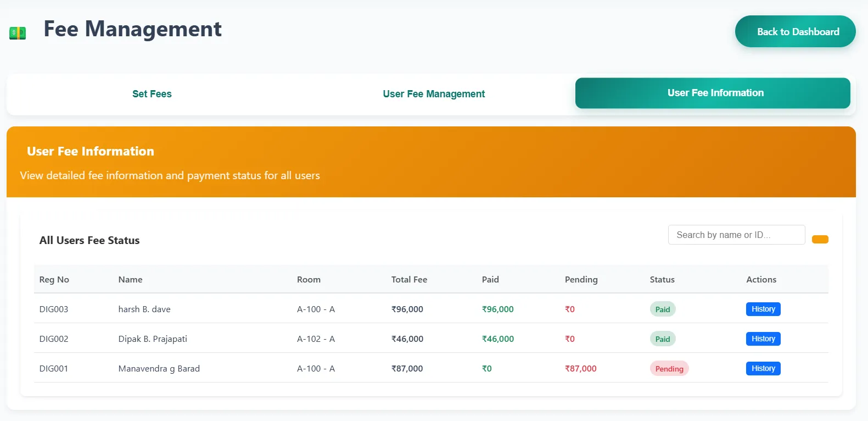Screen dimensions: 868x421
Task: Click red pending ₹87,000 amount
Action: [x=581, y=368]
